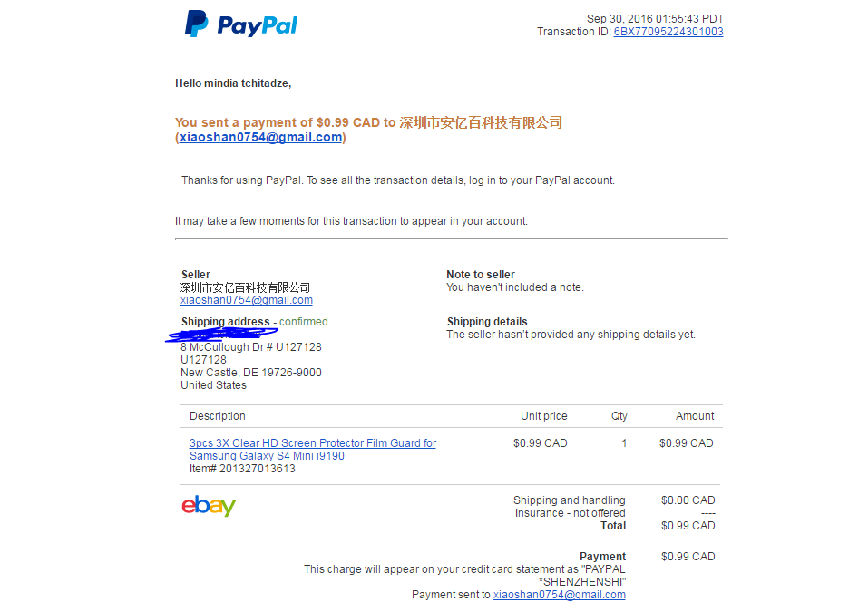
Task: Click the eBay logo
Action: click(x=209, y=506)
